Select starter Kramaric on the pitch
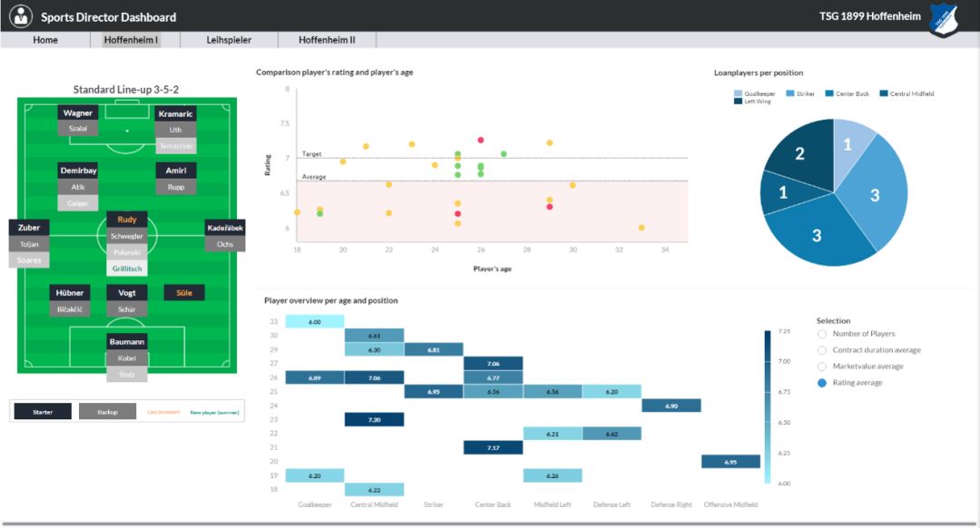Image resolution: width=980 pixels, height=528 pixels. [176, 113]
